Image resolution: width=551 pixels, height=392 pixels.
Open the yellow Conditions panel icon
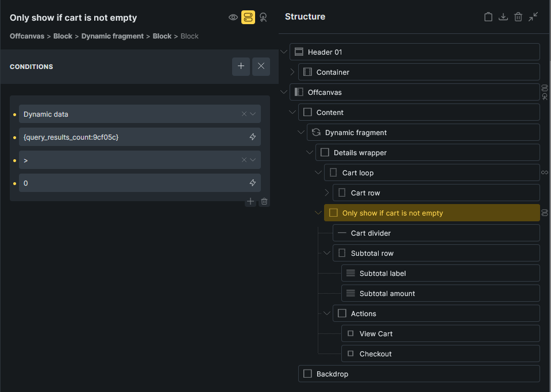pos(248,17)
